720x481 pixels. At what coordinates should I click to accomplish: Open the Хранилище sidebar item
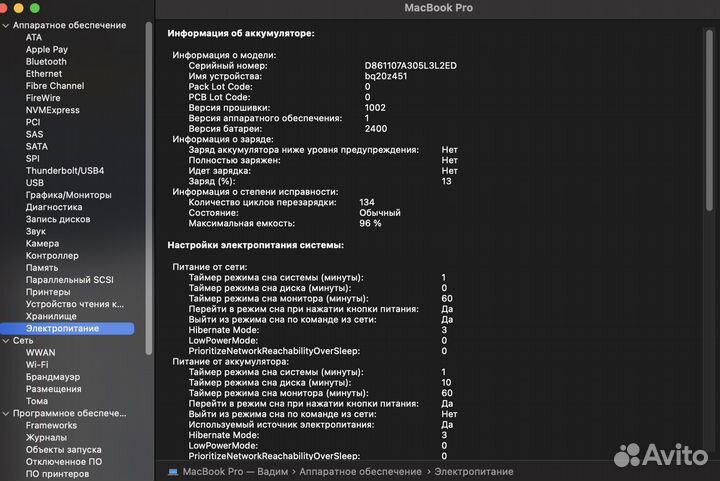coord(51,316)
